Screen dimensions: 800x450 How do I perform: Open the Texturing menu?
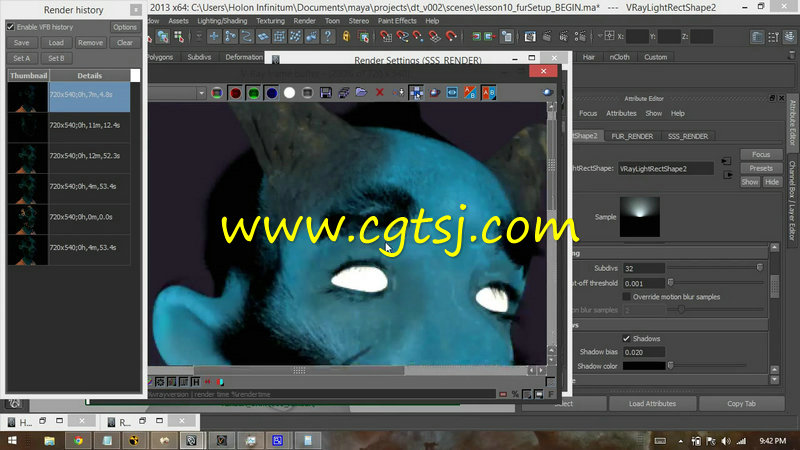tap(270, 21)
